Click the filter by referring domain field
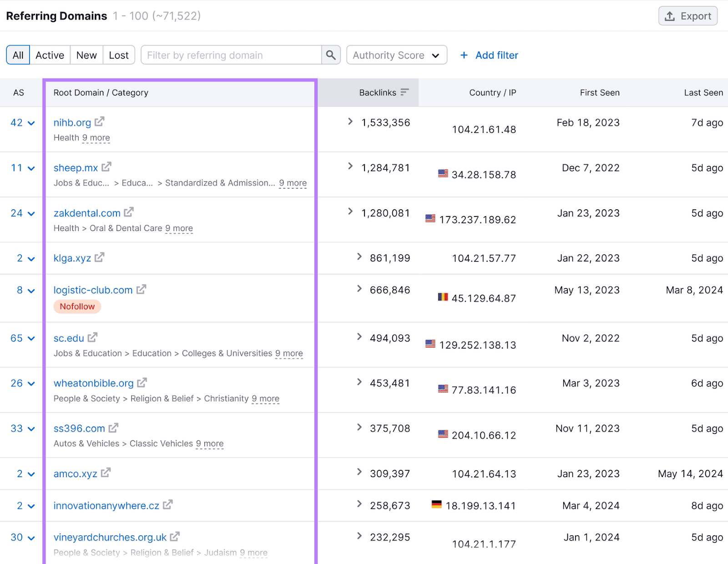 (x=227, y=55)
